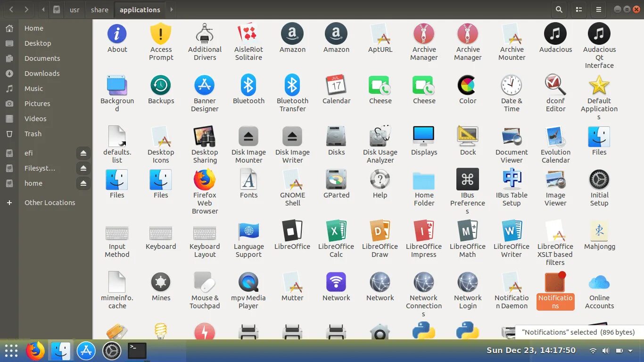Open the Calendar app icon
The width and height of the screenshot is (644, 362).
pos(336,85)
